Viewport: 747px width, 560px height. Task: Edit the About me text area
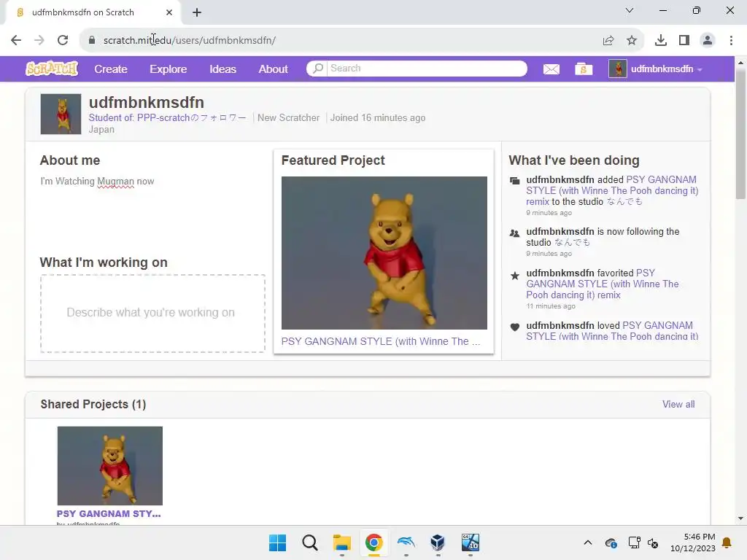click(152, 209)
